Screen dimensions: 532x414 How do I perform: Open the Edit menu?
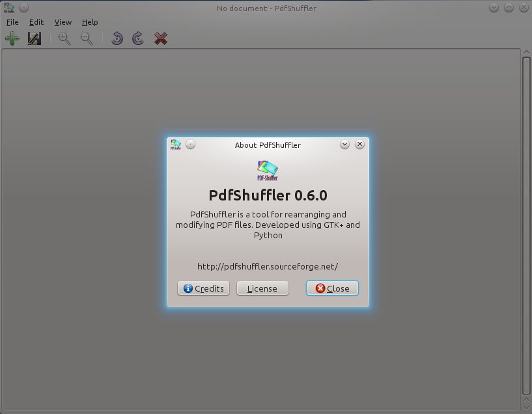[x=36, y=22]
